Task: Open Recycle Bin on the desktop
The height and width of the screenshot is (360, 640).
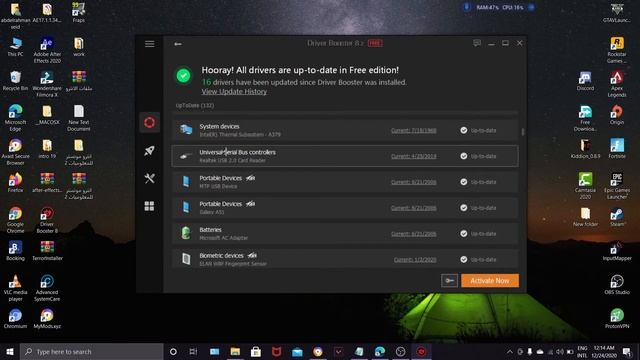Action: [15, 81]
